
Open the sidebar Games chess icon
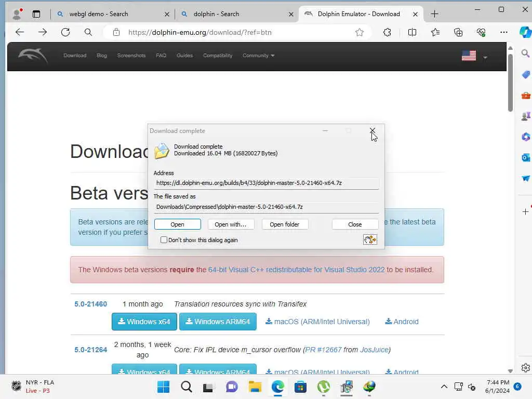tap(526, 116)
